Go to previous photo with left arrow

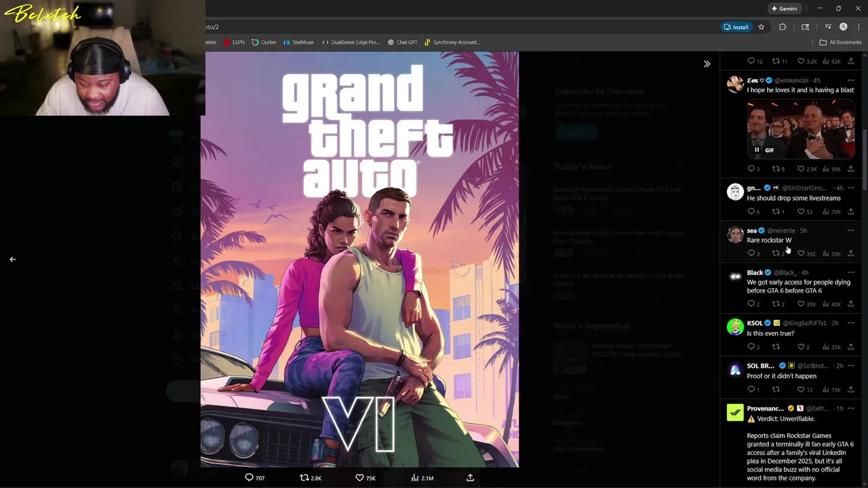pos(12,259)
